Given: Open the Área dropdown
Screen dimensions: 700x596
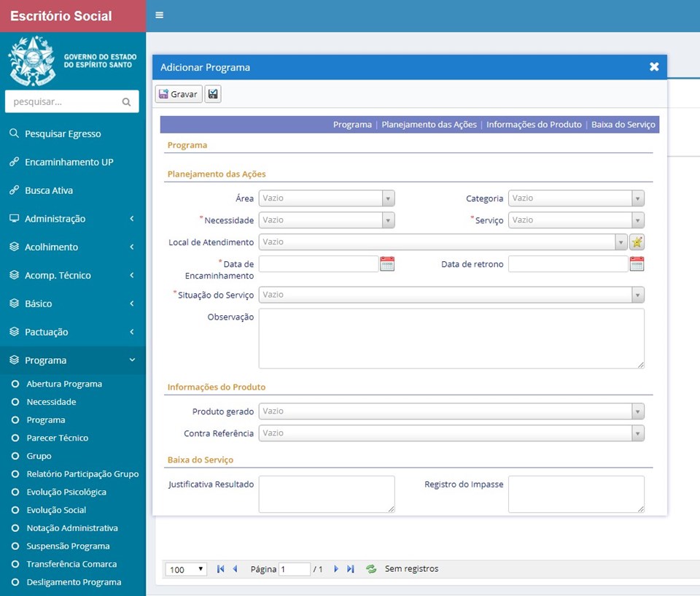Looking at the screenshot, I should pyautogui.click(x=326, y=198).
